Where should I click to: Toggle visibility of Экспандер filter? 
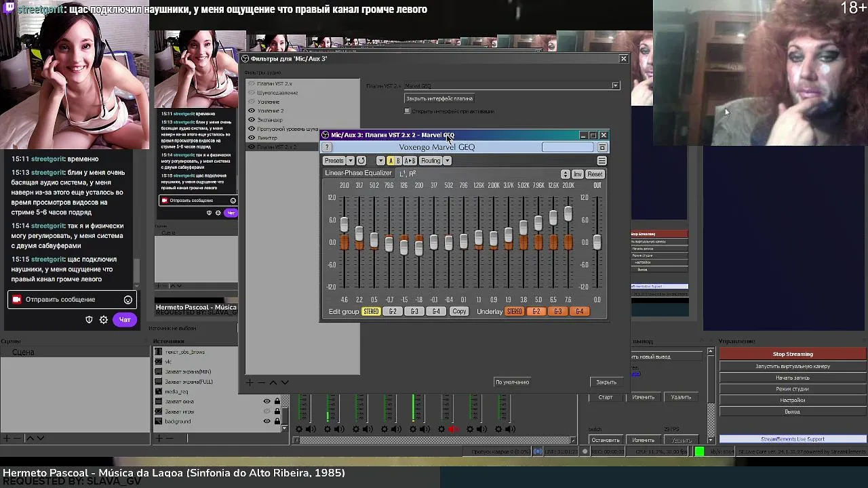tap(252, 120)
